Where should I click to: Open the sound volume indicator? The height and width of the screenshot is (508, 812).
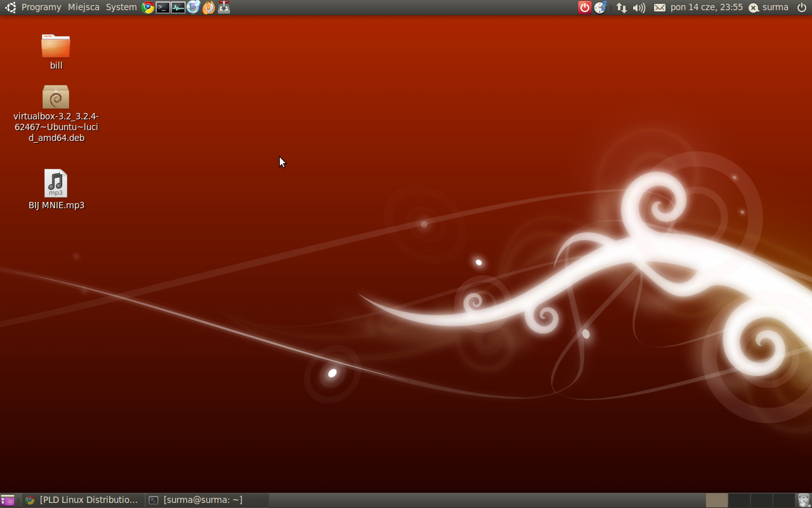tap(639, 8)
